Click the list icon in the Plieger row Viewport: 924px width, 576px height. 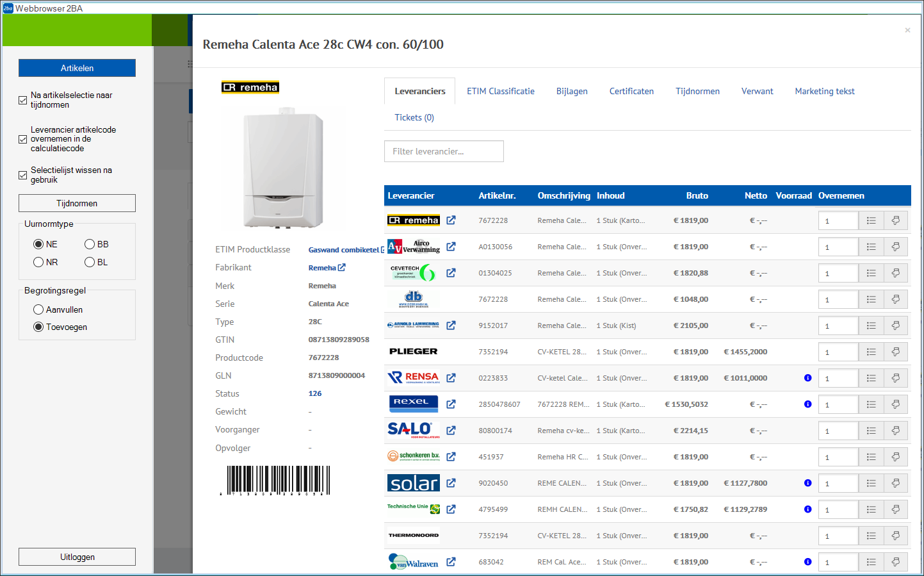click(871, 352)
